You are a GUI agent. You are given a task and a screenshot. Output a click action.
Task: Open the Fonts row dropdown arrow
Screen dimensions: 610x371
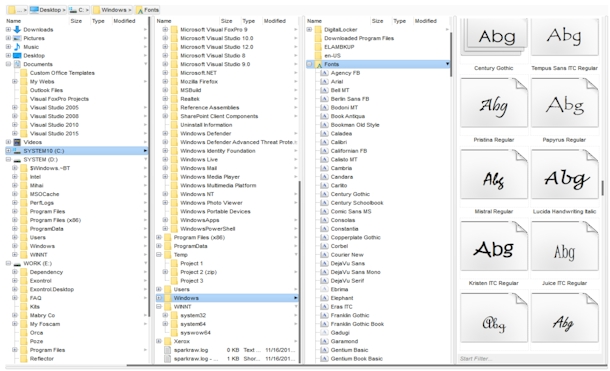[447, 64]
